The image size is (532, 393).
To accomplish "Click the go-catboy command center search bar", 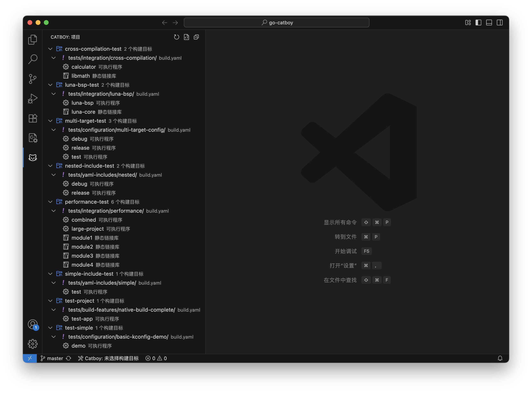I will click(277, 22).
